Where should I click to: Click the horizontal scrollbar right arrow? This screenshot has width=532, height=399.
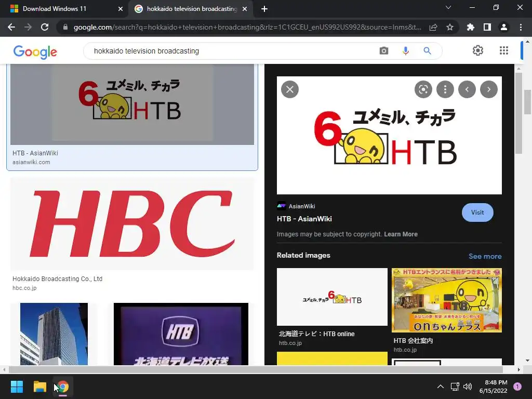pyautogui.click(x=519, y=369)
